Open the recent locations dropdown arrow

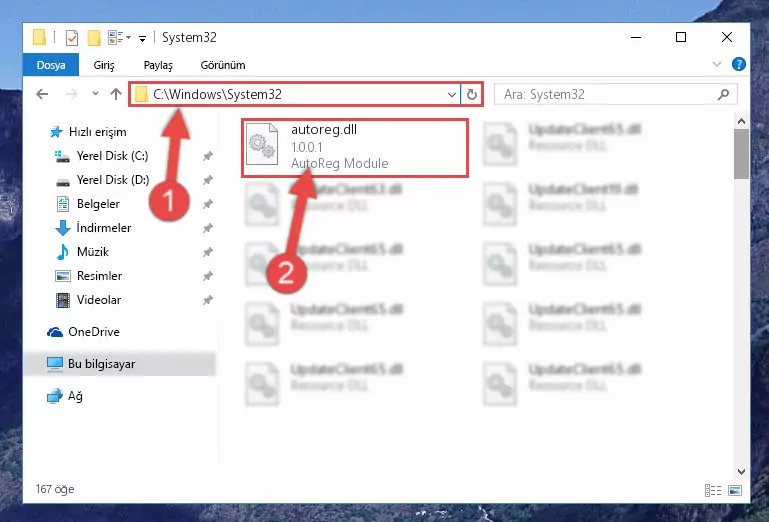point(95,93)
